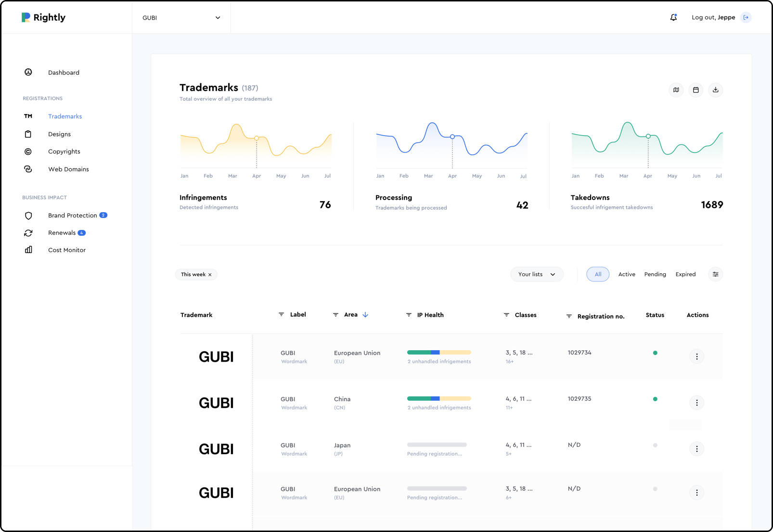This screenshot has width=773, height=532.
Task: Toggle Area column sort arrow
Action: (365, 315)
